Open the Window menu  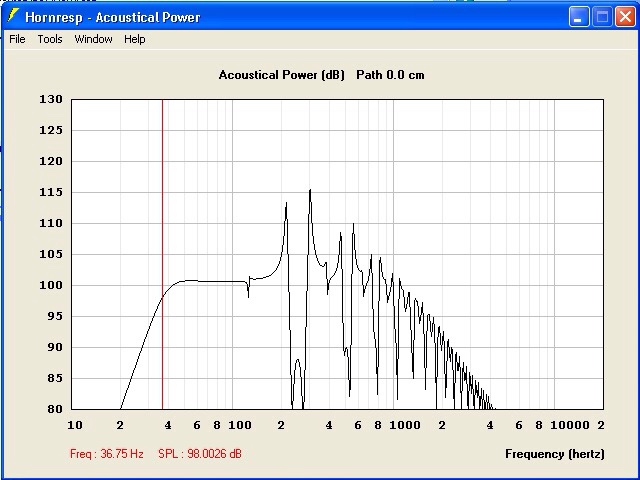93,39
